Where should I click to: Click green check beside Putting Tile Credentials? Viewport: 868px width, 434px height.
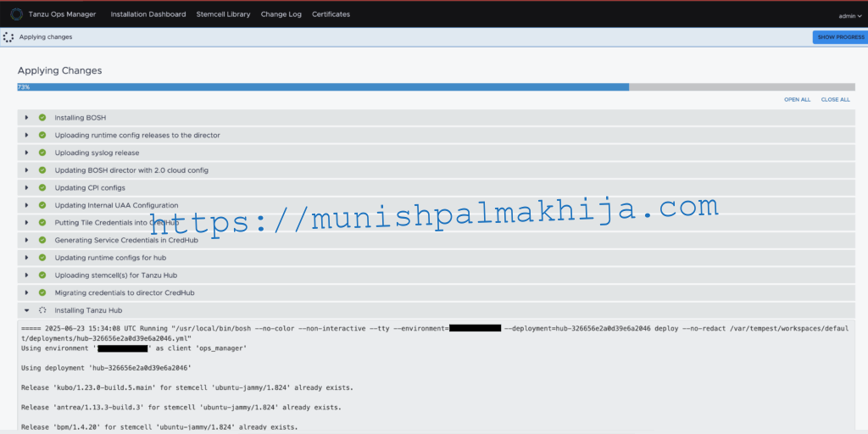coord(42,223)
